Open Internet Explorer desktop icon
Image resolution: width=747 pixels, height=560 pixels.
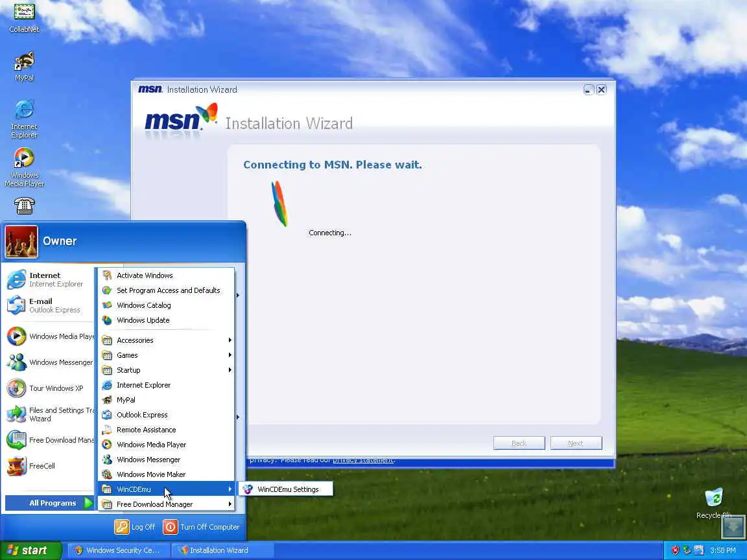24,119
